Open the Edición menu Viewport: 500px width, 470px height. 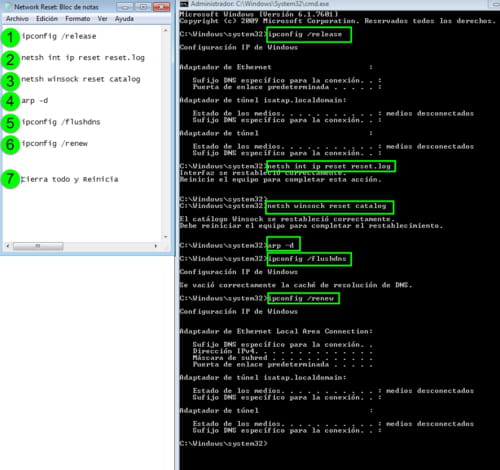(47, 19)
